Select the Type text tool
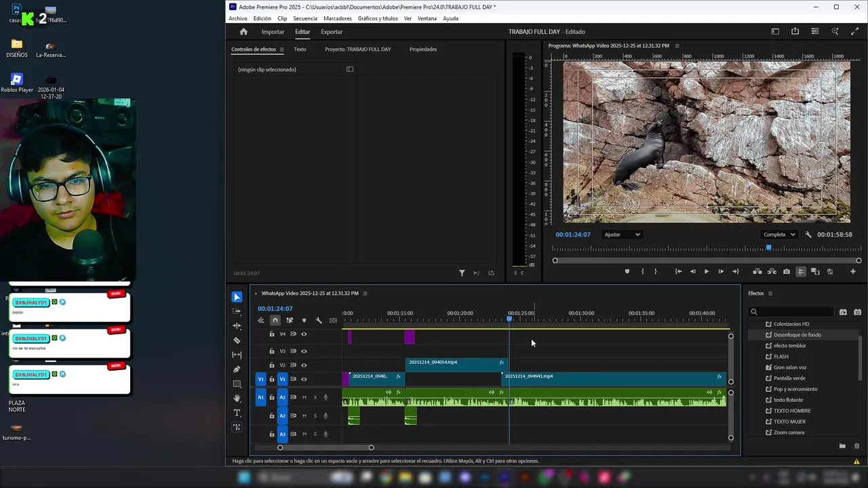Viewport: 868px width, 488px height. click(237, 413)
